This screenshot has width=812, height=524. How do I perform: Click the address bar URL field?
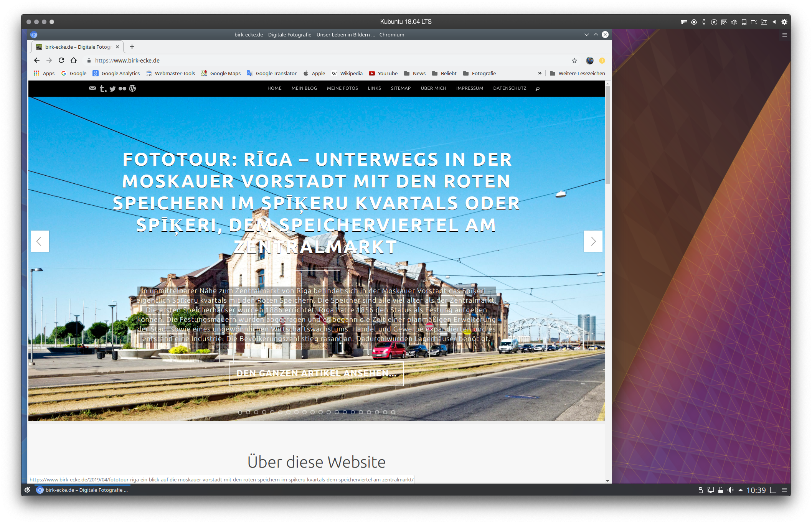tap(326, 61)
